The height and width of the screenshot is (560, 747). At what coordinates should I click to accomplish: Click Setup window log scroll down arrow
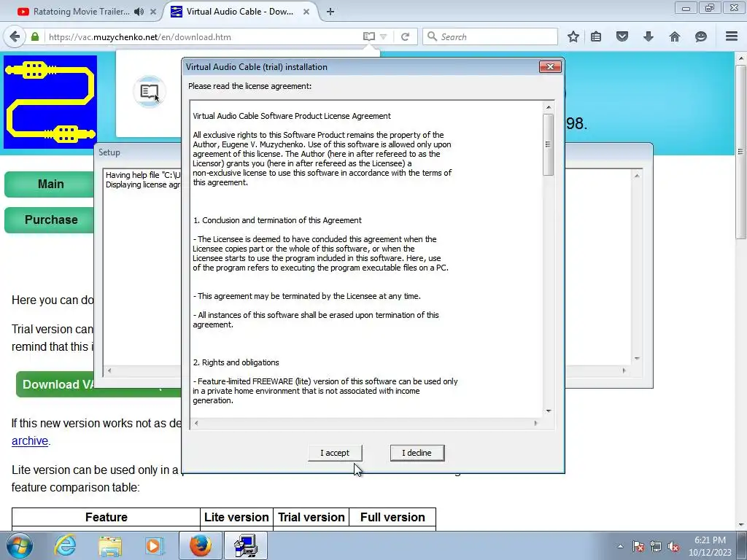[x=637, y=359]
